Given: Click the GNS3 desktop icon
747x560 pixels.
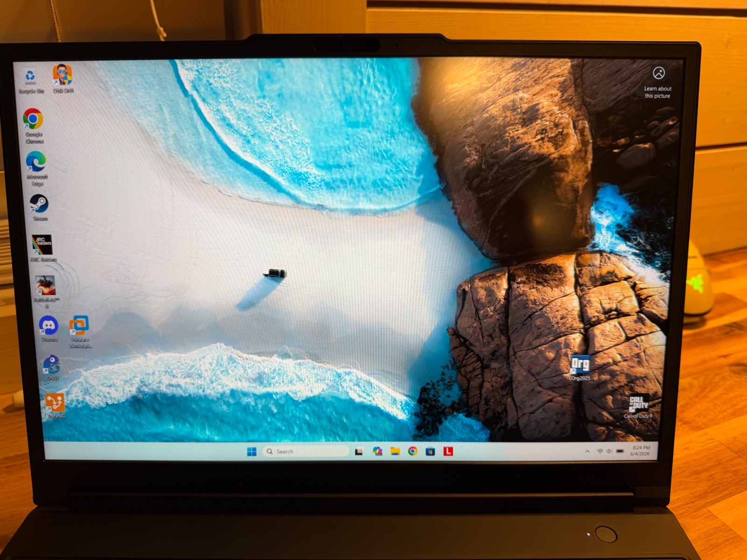Looking at the screenshot, I should [x=52, y=367].
